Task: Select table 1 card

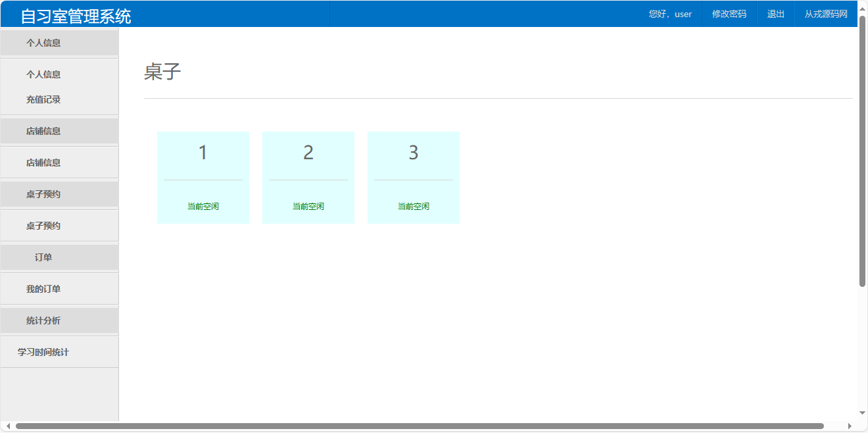Action: pos(203,153)
